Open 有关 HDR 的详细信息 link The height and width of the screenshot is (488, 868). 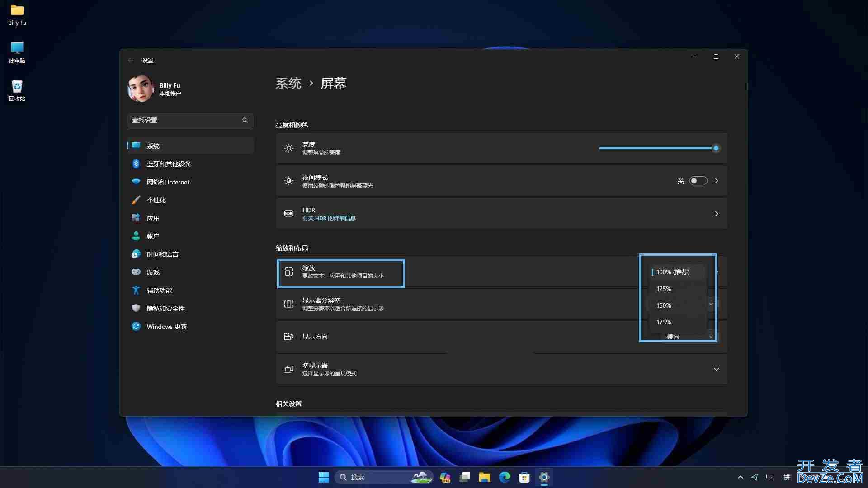click(x=329, y=218)
